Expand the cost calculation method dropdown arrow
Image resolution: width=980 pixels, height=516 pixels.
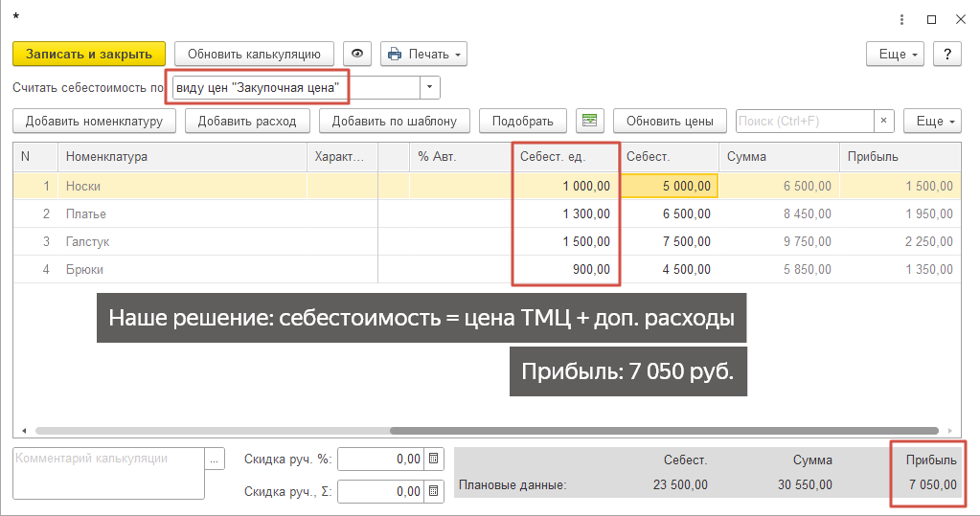pyautogui.click(x=429, y=87)
